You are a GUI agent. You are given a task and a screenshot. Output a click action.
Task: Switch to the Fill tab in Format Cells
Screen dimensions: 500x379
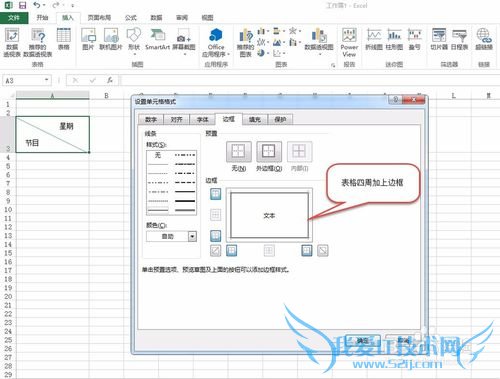tap(255, 119)
